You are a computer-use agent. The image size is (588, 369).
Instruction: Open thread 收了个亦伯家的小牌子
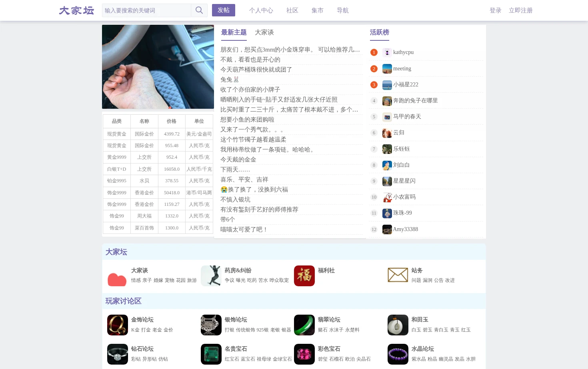point(250,90)
